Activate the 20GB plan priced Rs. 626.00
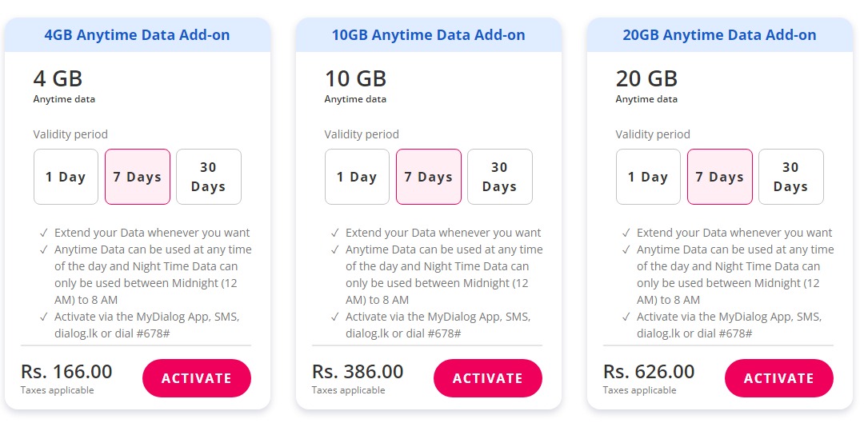 point(779,378)
